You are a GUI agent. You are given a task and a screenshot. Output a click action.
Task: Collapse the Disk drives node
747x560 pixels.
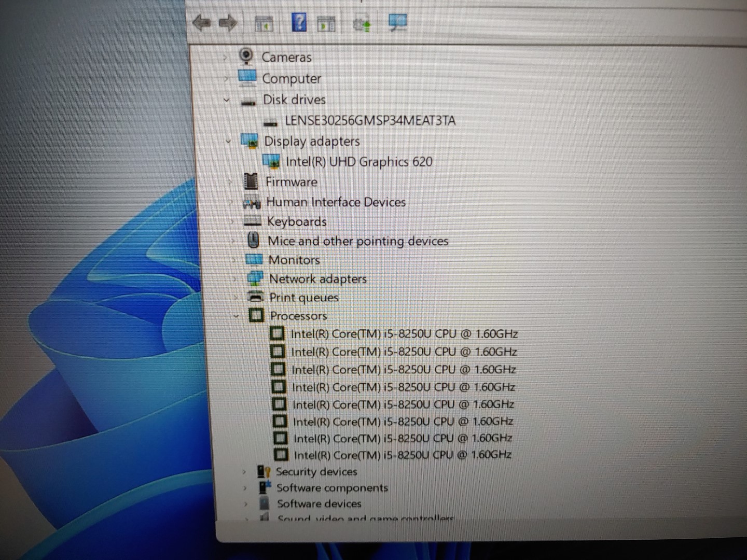tap(227, 100)
